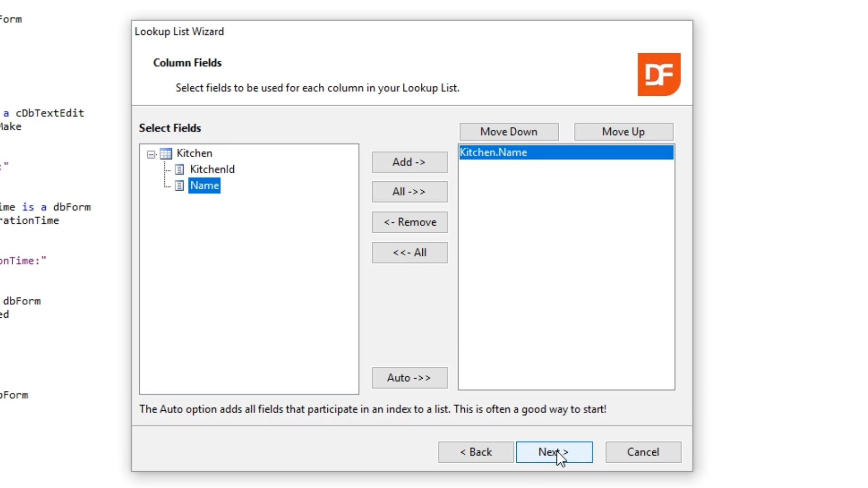Image resolution: width=868 pixels, height=488 pixels.
Task: Collapse the Kitchen tree node
Action: pyautogui.click(x=151, y=155)
